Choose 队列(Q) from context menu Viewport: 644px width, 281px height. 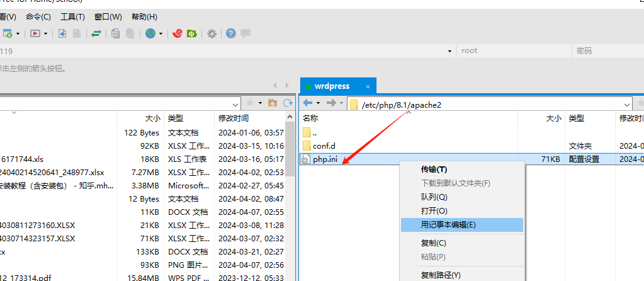462,197
